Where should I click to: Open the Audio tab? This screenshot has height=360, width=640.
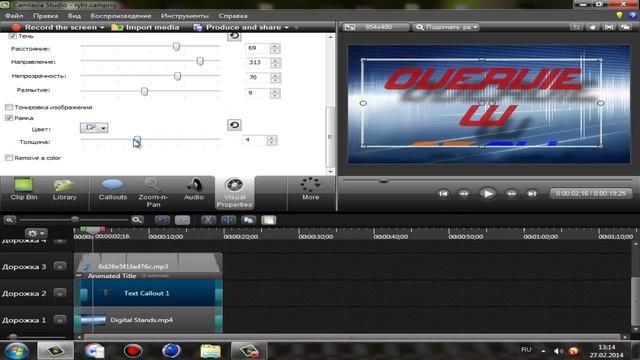click(x=194, y=190)
